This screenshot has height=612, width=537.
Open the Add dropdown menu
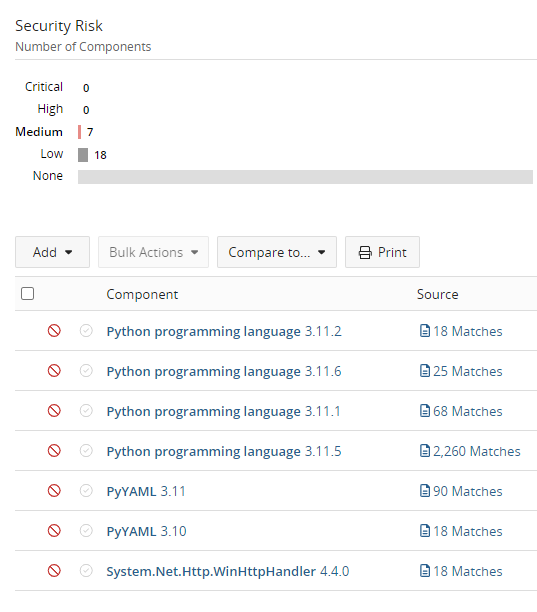coord(52,252)
